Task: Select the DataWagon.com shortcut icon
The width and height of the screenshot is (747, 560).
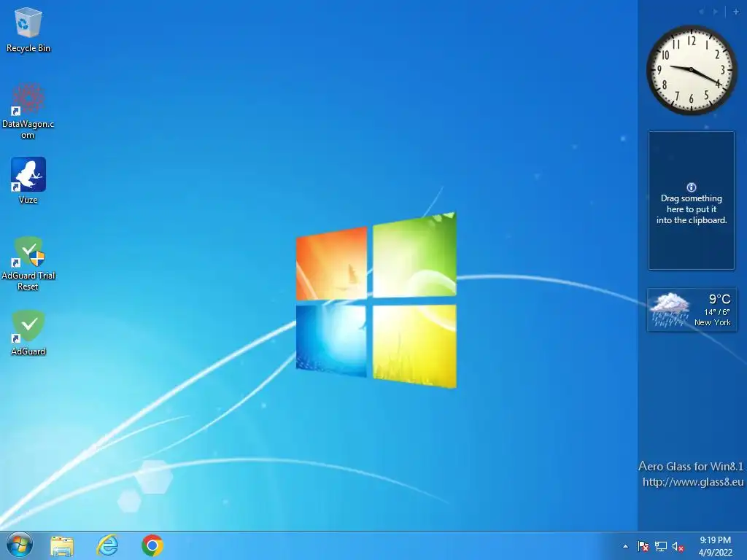Action: (28, 111)
